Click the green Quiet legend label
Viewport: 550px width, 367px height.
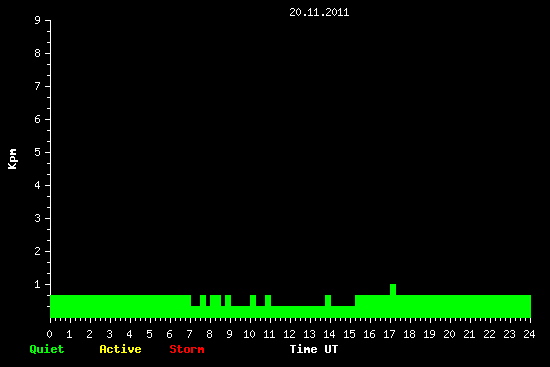[47, 349]
